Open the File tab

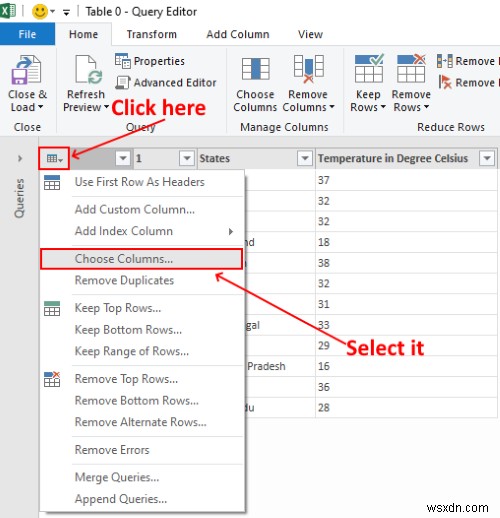point(27,34)
